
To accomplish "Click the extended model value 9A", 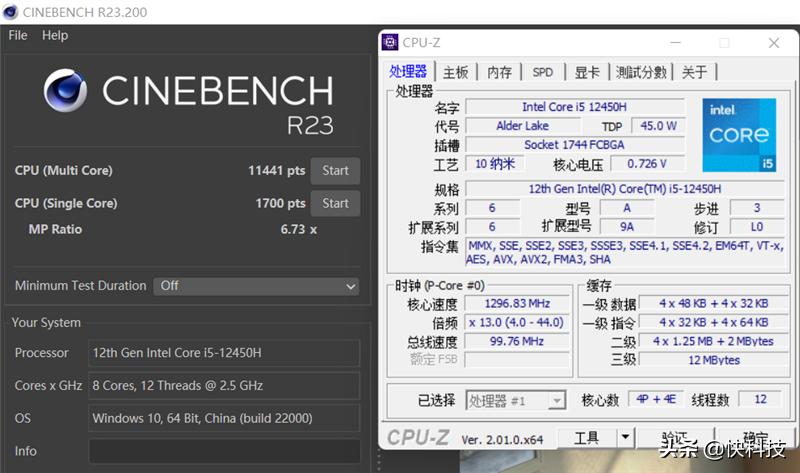I will pyautogui.click(x=627, y=227).
